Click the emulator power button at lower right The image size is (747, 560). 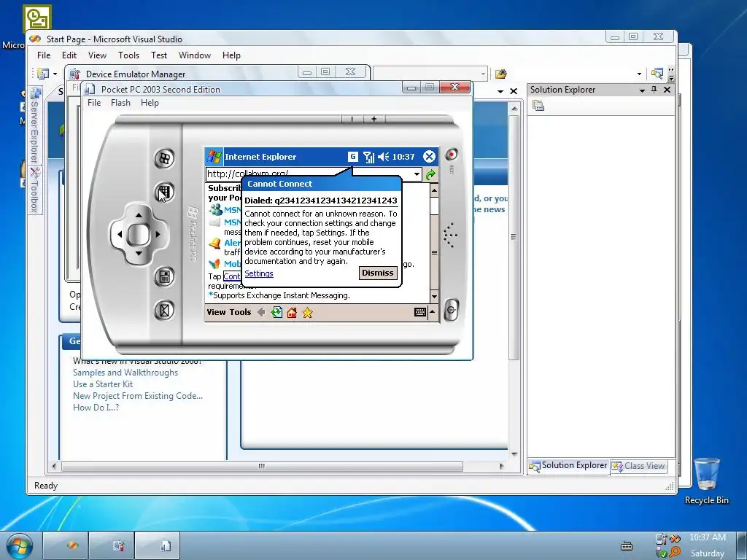(x=451, y=311)
